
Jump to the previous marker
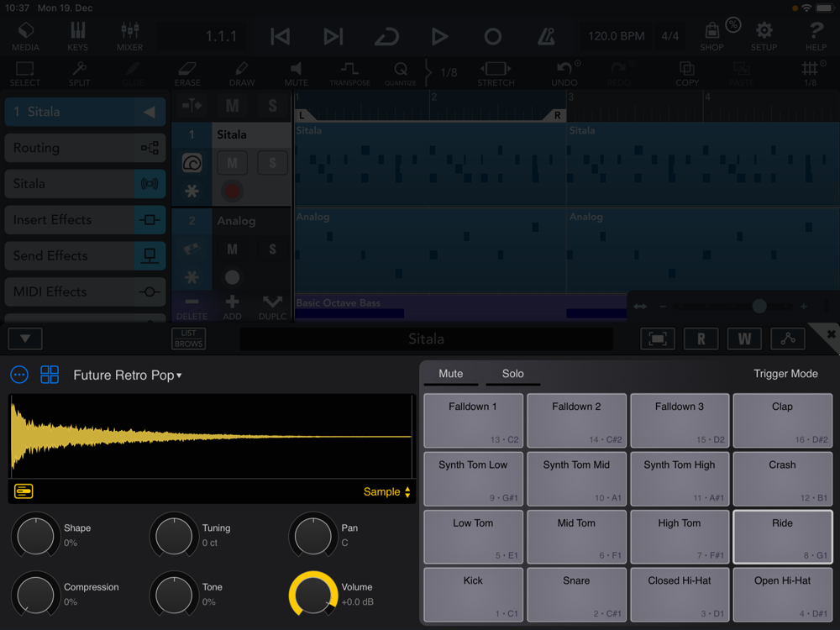[x=281, y=36]
